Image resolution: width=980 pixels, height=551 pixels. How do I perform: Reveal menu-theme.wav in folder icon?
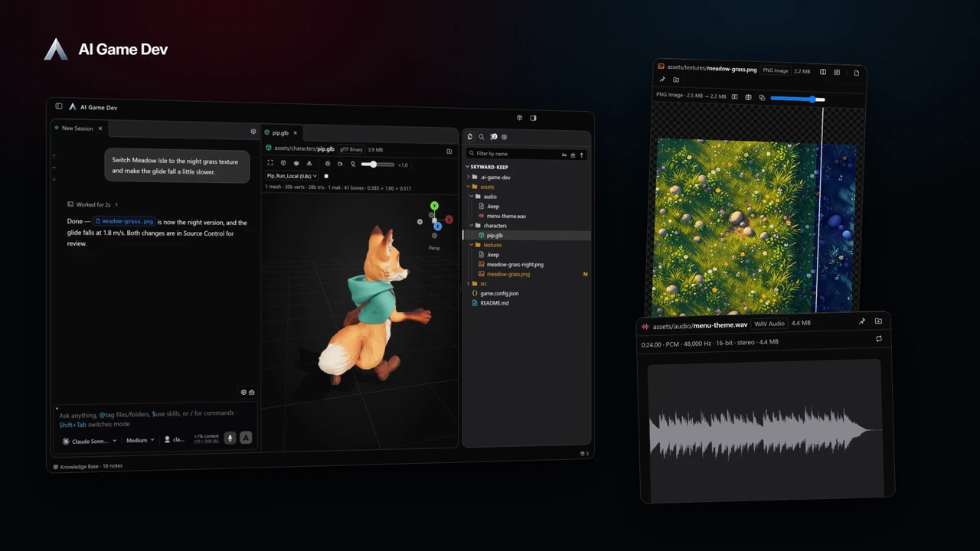tap(878, 321)
